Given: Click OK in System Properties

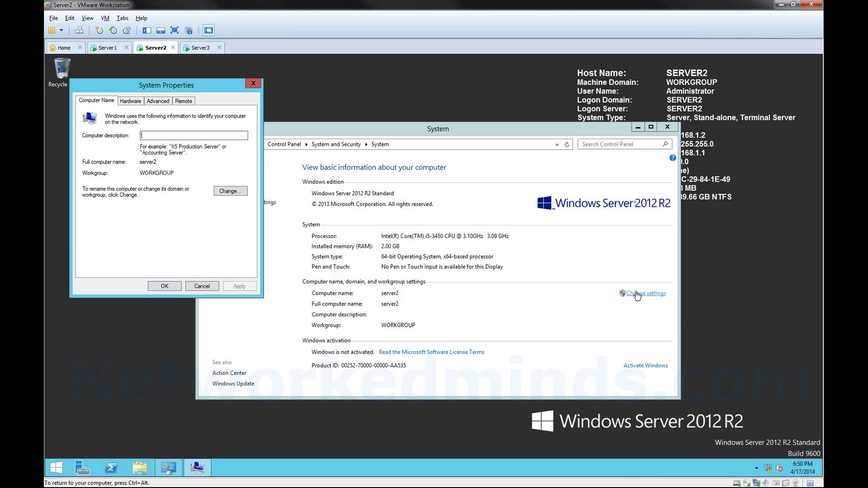Looking at the screenshot, I should pos(165,286).
